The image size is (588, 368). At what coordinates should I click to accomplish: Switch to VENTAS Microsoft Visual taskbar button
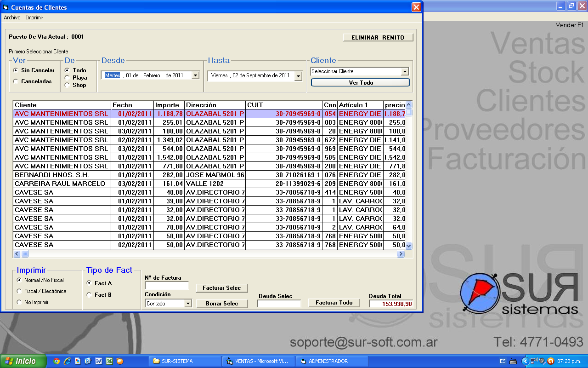pos(258,361)
